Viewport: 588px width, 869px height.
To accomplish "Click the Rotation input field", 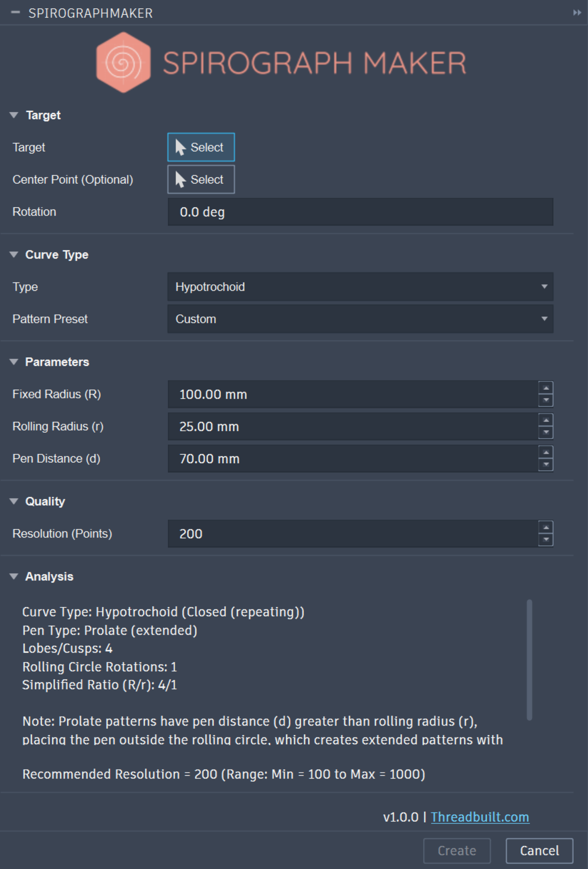I will coord(360,212).
